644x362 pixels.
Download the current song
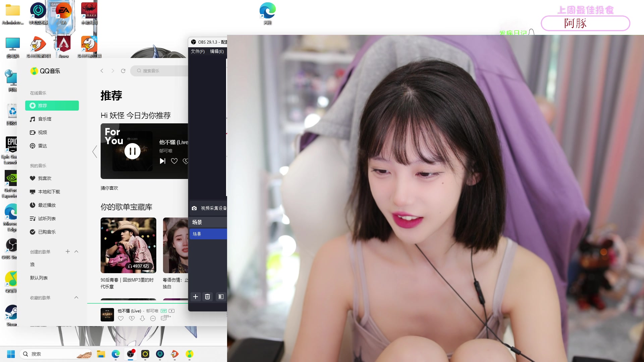coord(143,318)
